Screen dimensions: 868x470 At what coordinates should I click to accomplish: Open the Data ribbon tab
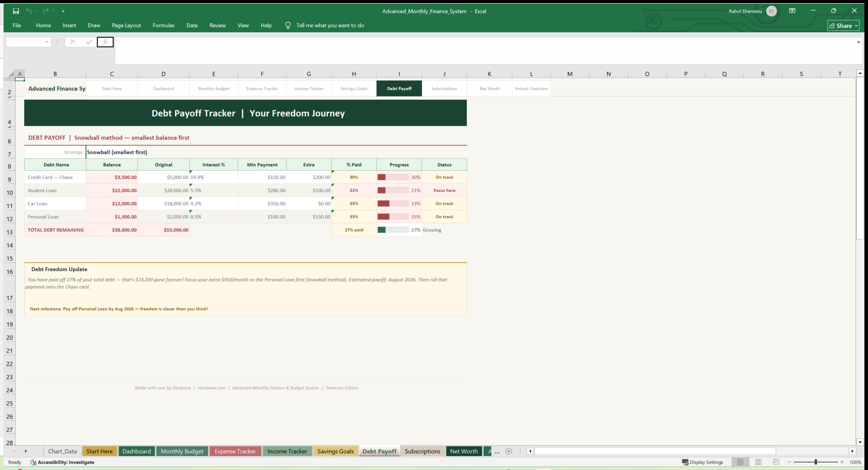tap(192, 26)
